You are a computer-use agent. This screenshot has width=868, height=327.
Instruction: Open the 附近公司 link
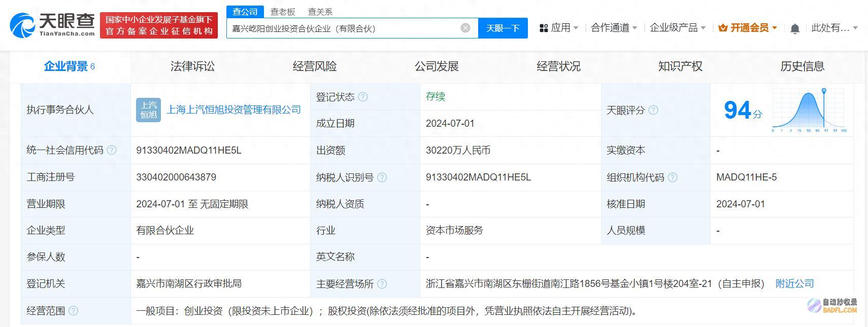(x=794, y=284)
